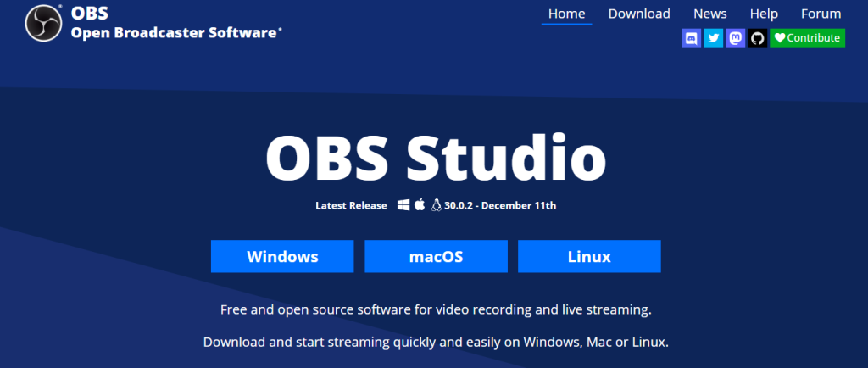Viewport: 868px width, 368px height.
Task: Open the Discord social icon
Action: (x=691, y=38)
